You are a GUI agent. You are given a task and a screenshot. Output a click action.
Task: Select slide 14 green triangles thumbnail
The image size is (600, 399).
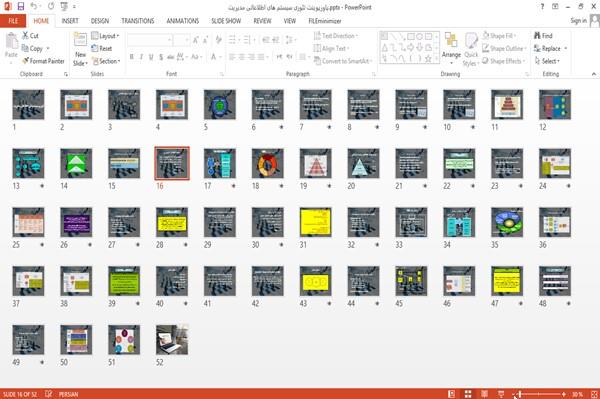point(76,163)
